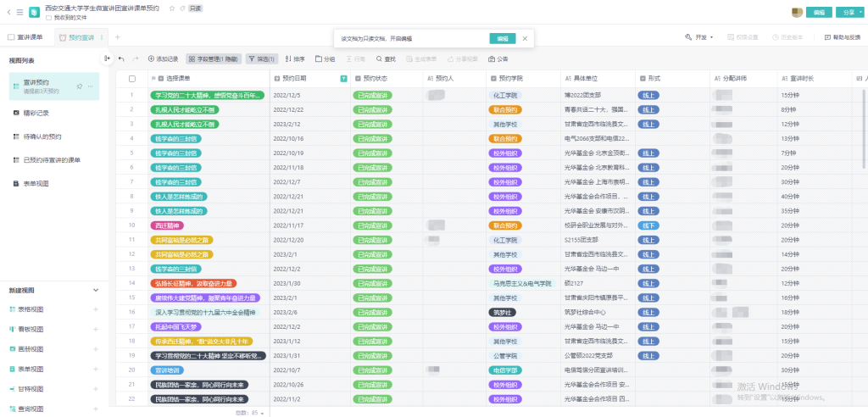Screen dimensions: 868x417
Task: Open the hamburger menu at top left
Action: (20, 12)
